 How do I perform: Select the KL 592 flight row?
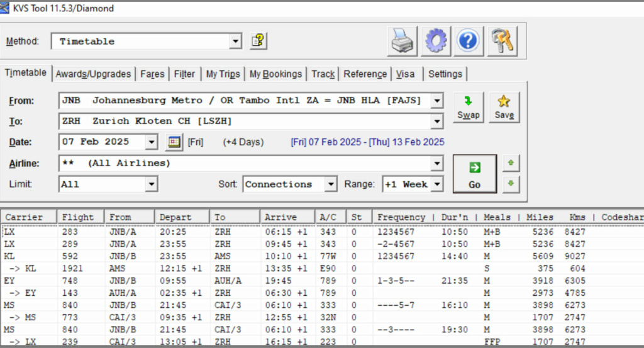[x=322, y=256]
